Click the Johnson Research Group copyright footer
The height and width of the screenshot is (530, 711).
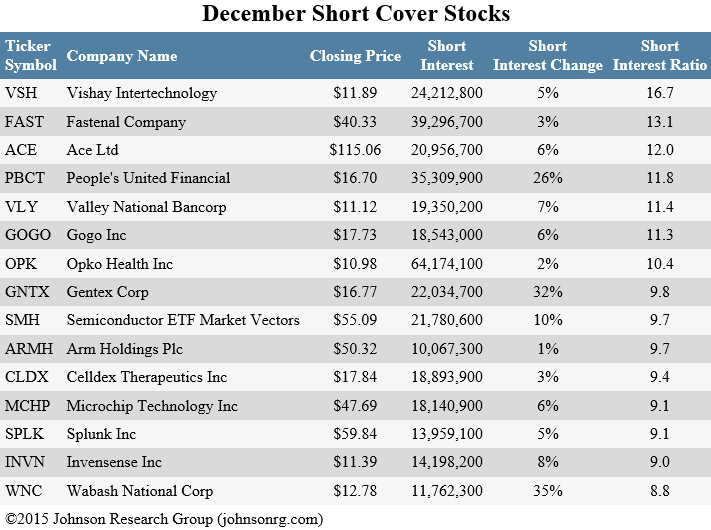(165, 519)
